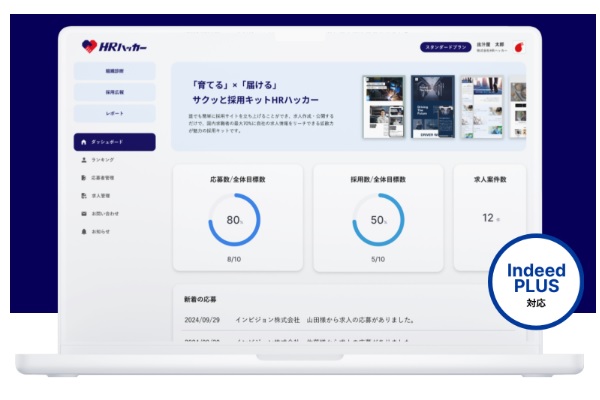Click the icon beside 求人管理
600x400 pixels.
point(83,196)
